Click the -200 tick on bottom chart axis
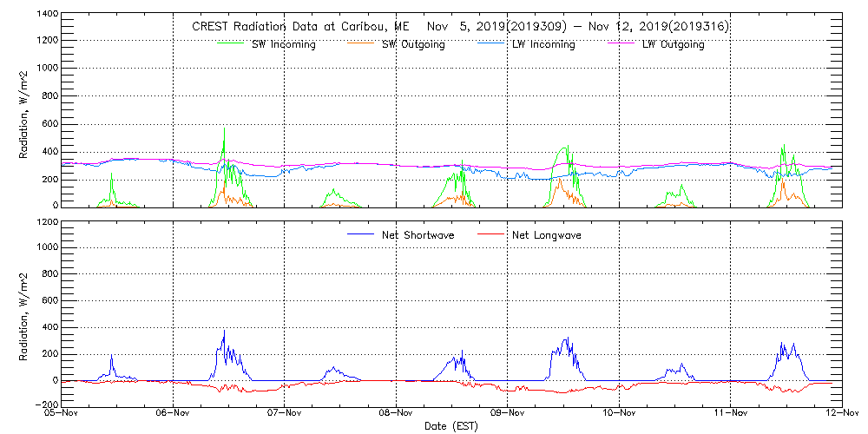Screen dimensions: 868x434 [x=47, y=404]
